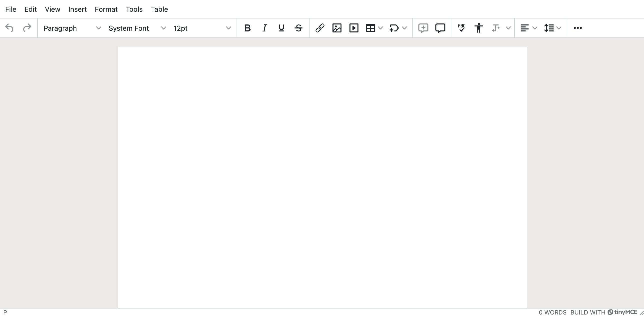
Task: Toggle strikethrough formatting
Action: 299,28
